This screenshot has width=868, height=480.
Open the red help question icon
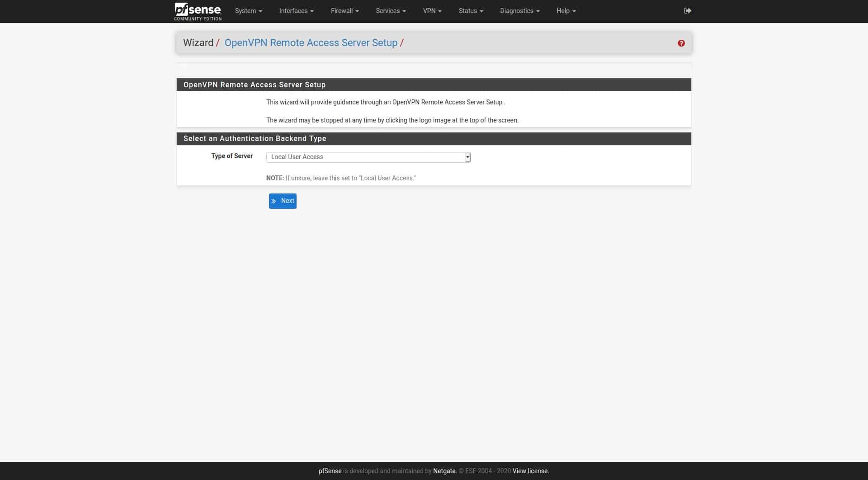[x=681, y=43]
